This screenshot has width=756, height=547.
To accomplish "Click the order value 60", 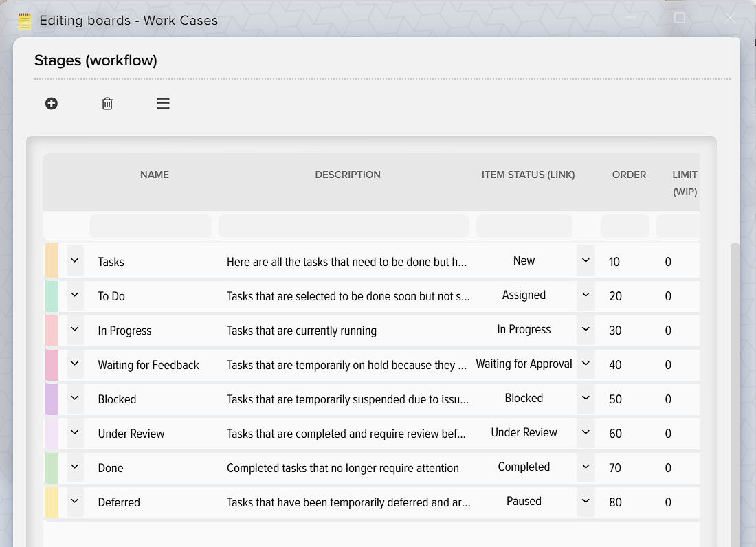I will [615, 434].
